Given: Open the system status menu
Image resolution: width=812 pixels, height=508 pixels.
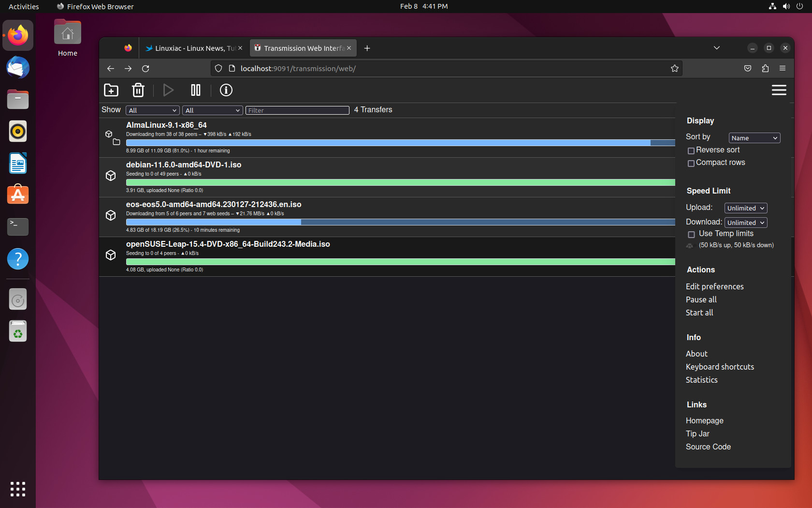Looking at the screenshot, I should coord(785,6).
